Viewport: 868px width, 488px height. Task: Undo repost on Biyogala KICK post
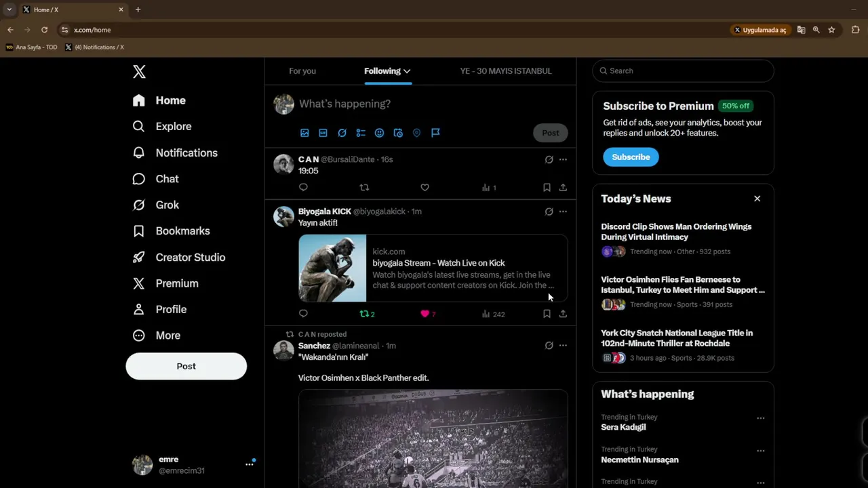367,314
